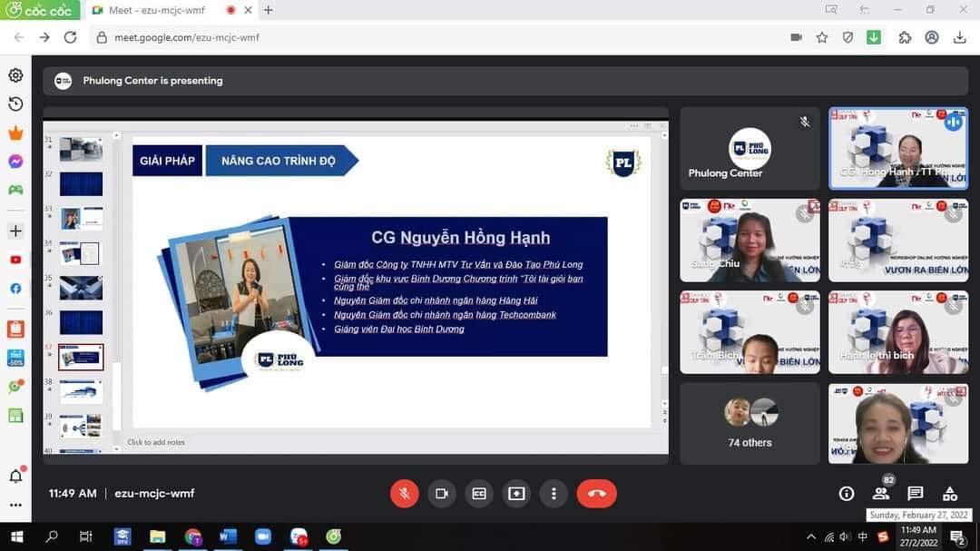Open the browser profile account icon
This screenshot has width=980, height=551.
[932, 37]
